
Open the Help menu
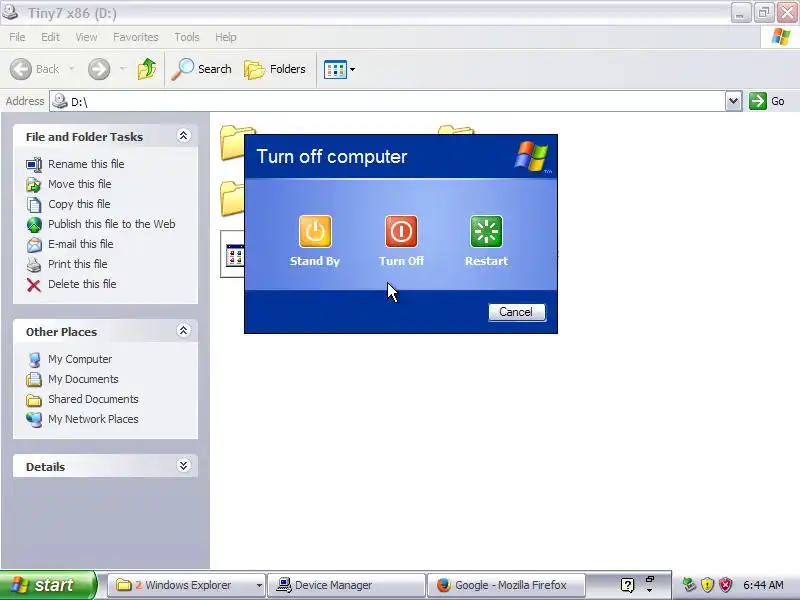226,37
